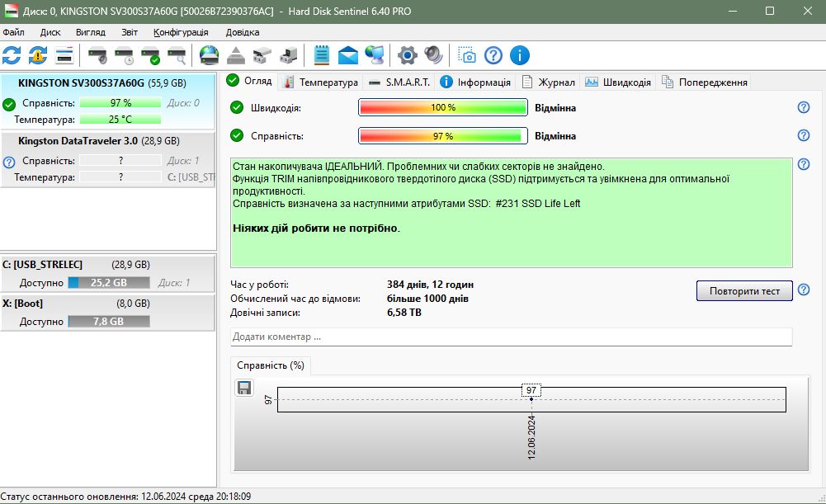Save the health graph with floppy icon

click(244, 389)
